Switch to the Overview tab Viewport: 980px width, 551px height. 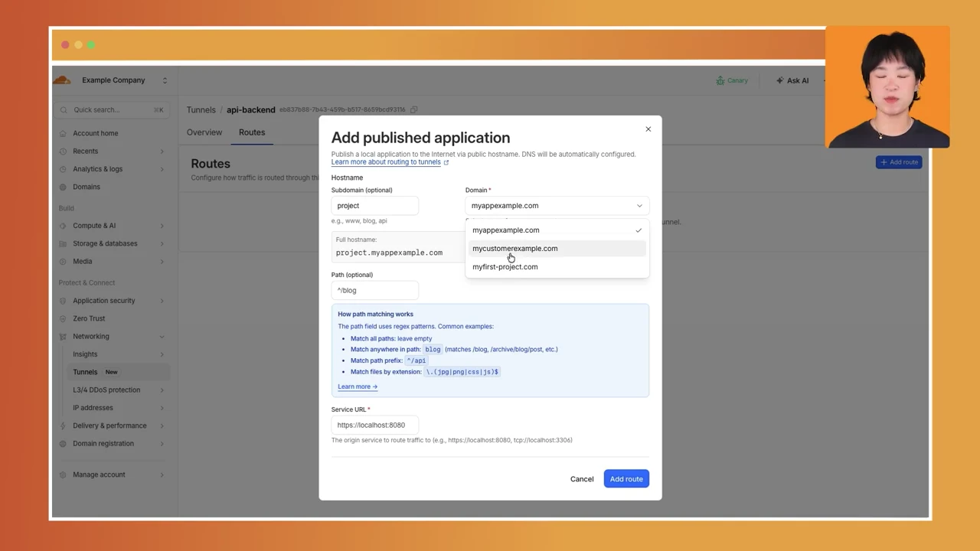tap(204, 132)
